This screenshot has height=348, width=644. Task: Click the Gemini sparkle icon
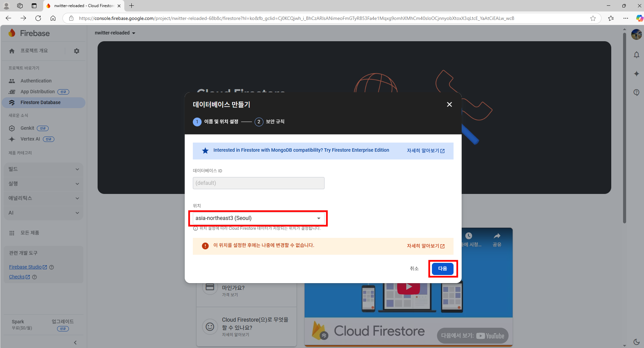[637, 74]
